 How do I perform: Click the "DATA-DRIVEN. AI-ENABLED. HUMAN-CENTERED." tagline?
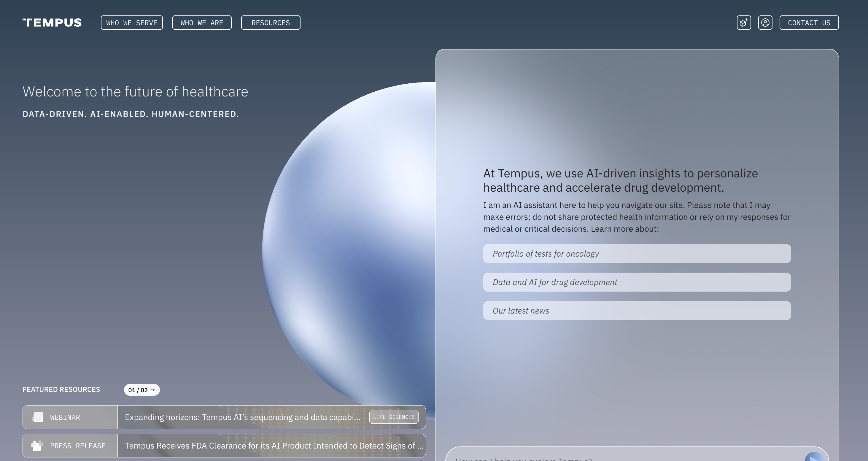(131, 114)
